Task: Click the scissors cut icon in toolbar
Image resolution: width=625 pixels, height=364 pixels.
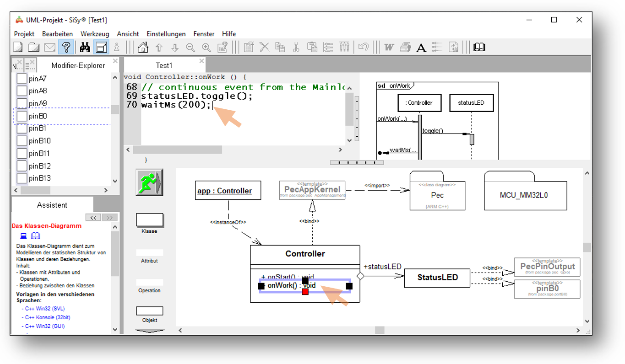Action: [x=296, y=47]
